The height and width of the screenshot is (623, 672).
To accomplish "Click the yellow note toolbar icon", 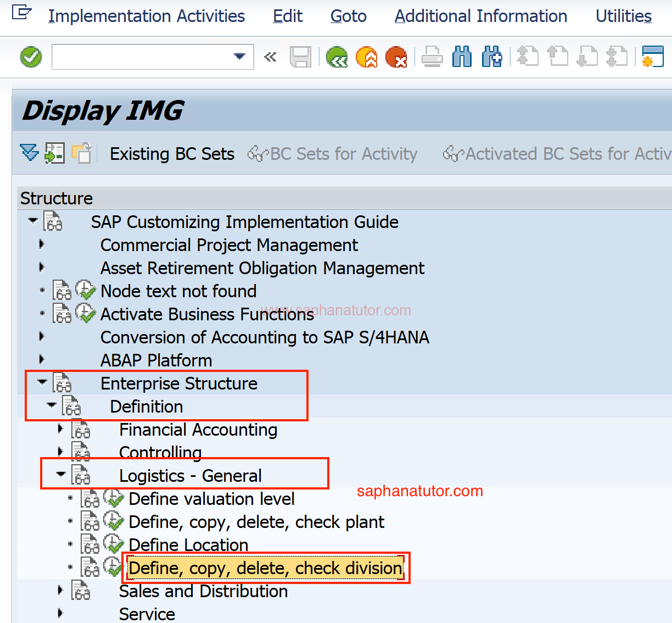I will tap(81, 153).
